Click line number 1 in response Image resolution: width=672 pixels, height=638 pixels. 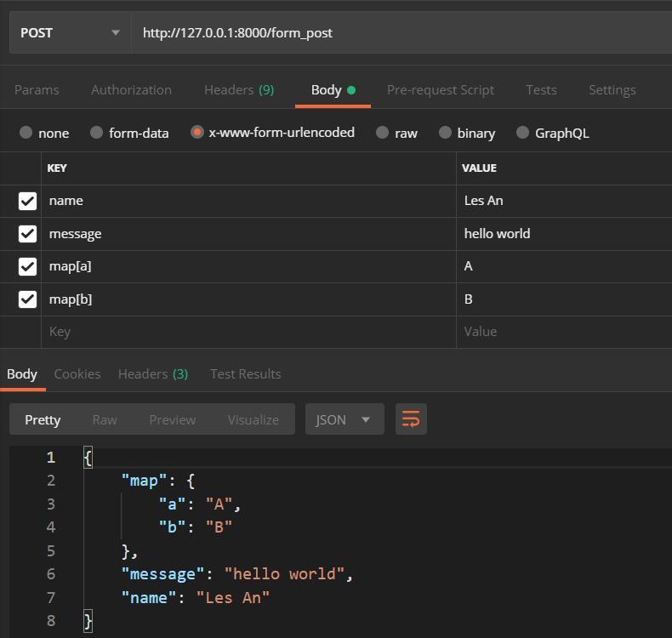[51, 458]
